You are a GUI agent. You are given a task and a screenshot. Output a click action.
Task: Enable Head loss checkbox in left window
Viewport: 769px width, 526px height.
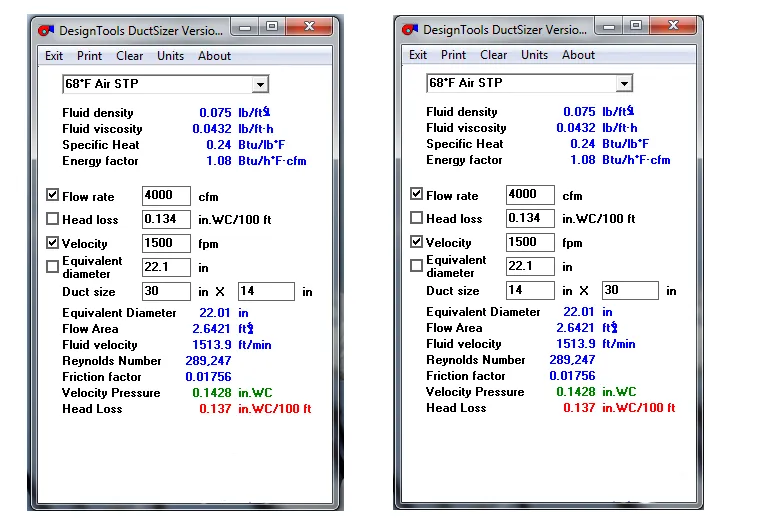(53, 219)
